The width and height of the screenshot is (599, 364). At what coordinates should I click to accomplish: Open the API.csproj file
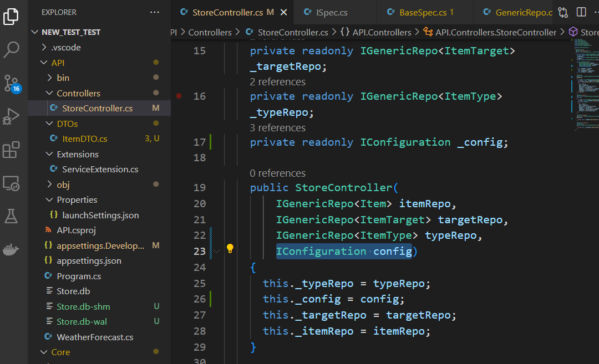tap(99, 230)
